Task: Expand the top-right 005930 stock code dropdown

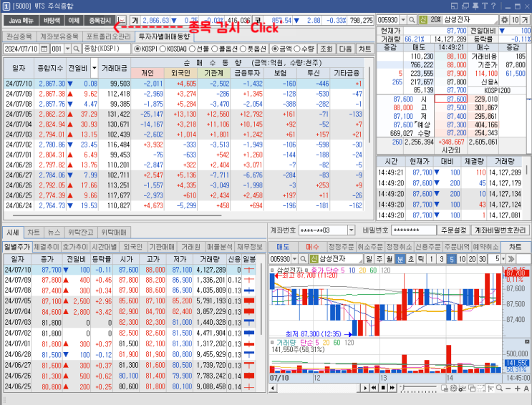Action: pyautogui.click(x=403, y=20)
